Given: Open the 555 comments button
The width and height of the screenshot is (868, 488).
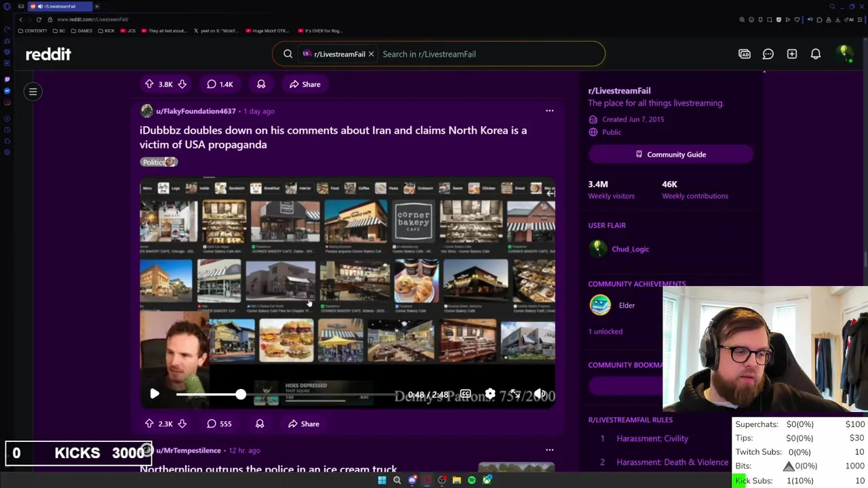Looking at the screenshot, I should 220,424.
